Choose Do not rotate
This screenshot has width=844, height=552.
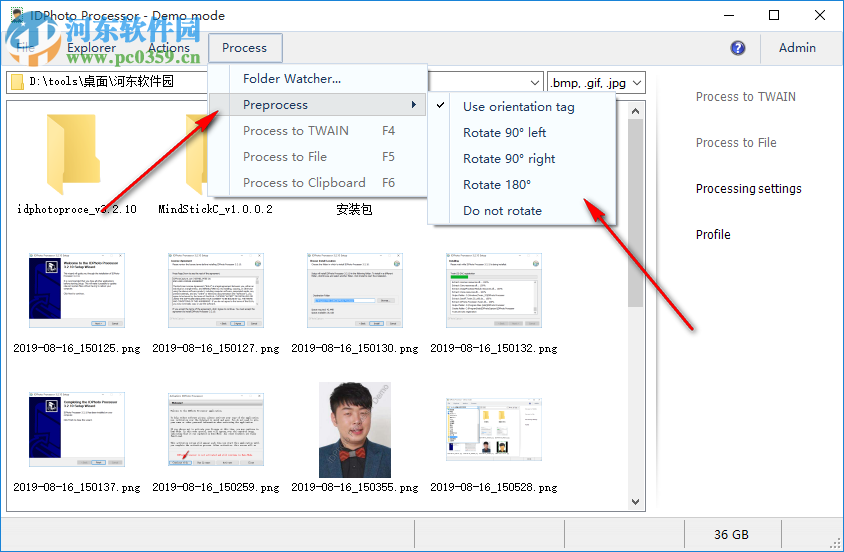tap(502, 210)
